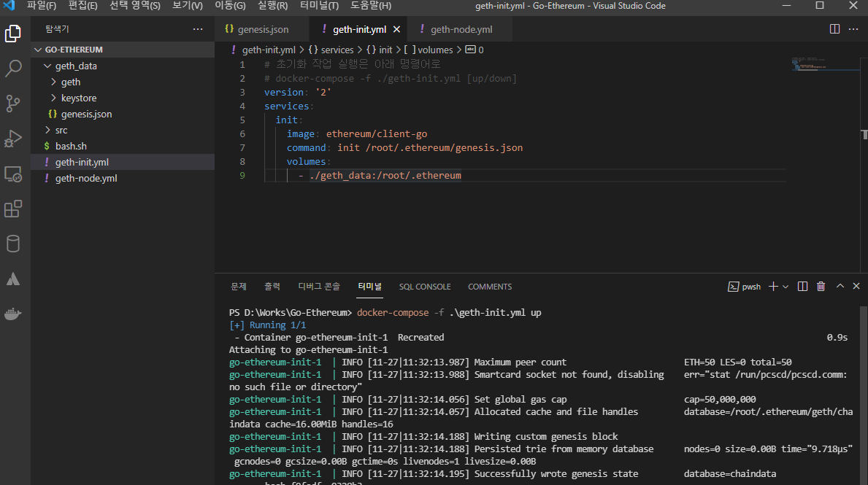Close the geth-init.yml editor tab
The height and width of the screenshot is (485, 868).
pos(396,29)
